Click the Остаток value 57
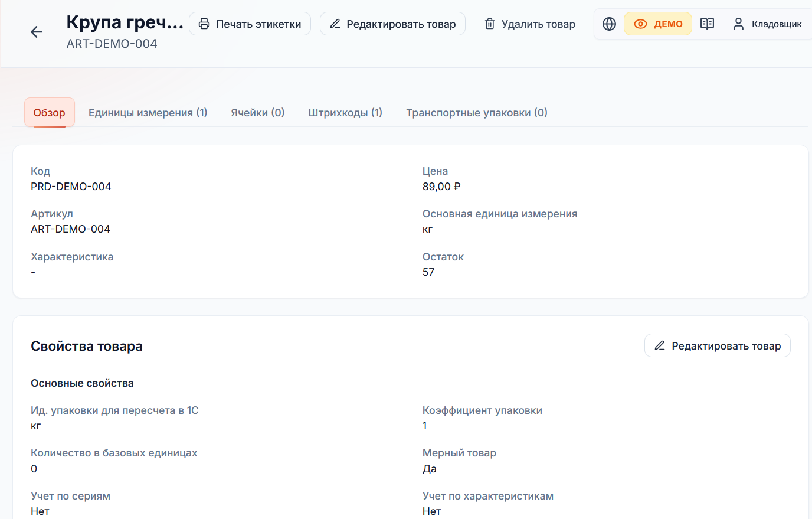Image resolution: width=812 pixels, height=519 pixels. pyautogui.click(x=428, y=272)
